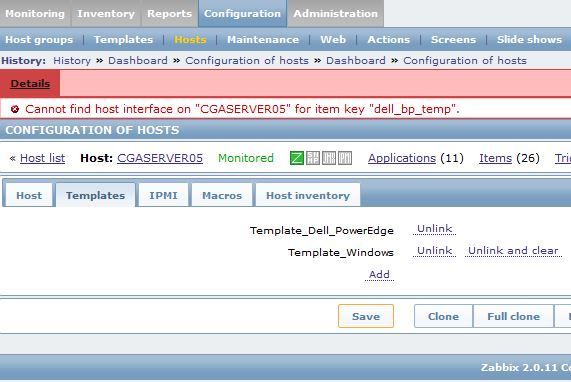
Task: Open the Reports menu
Action: point(169,13)
